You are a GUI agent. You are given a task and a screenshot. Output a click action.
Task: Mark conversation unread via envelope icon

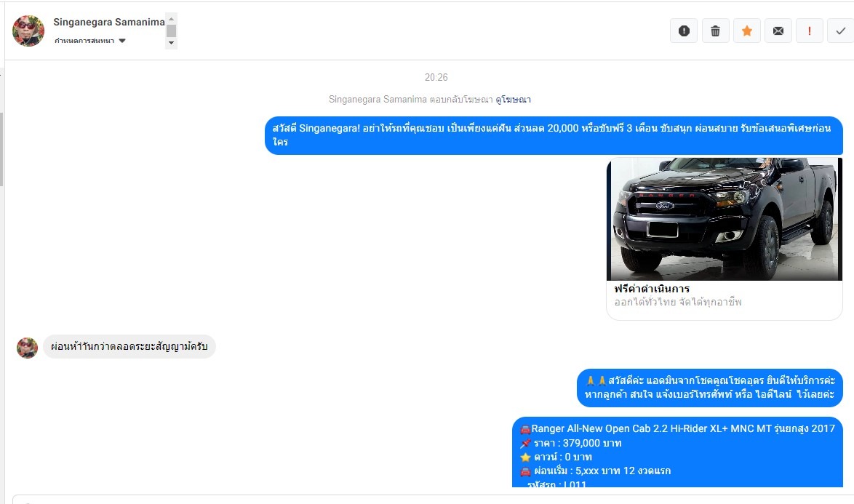click(x=778, y=31)
